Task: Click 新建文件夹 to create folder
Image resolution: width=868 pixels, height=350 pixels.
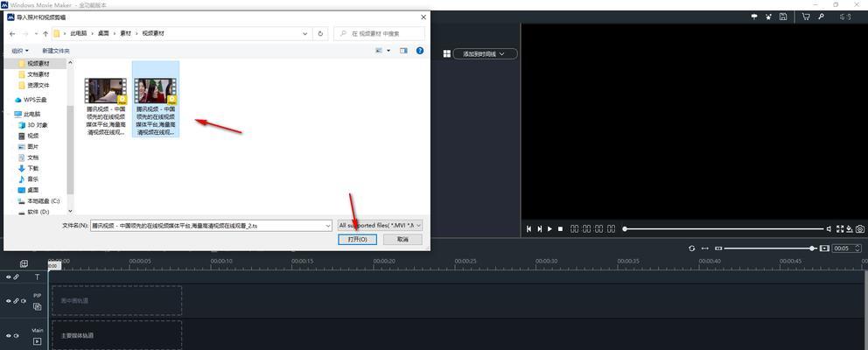Action: (x=56, y=51)
